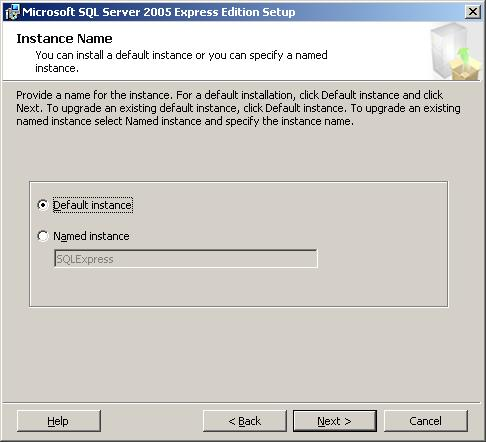Click the 'Provide a name for the instance' paragraph
Screen dimensions: 486x442
tap(238, 108)
